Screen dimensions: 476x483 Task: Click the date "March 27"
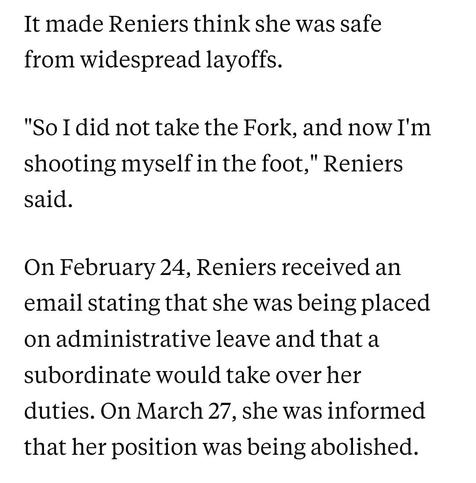tap(183, 411)
